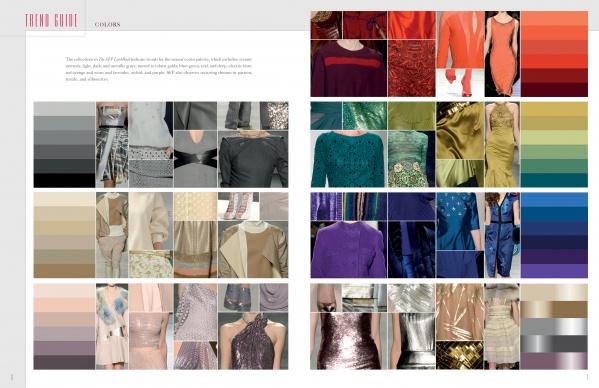
Task: Click the introductory paragraph text block
Action: click(x=159, y=69)
